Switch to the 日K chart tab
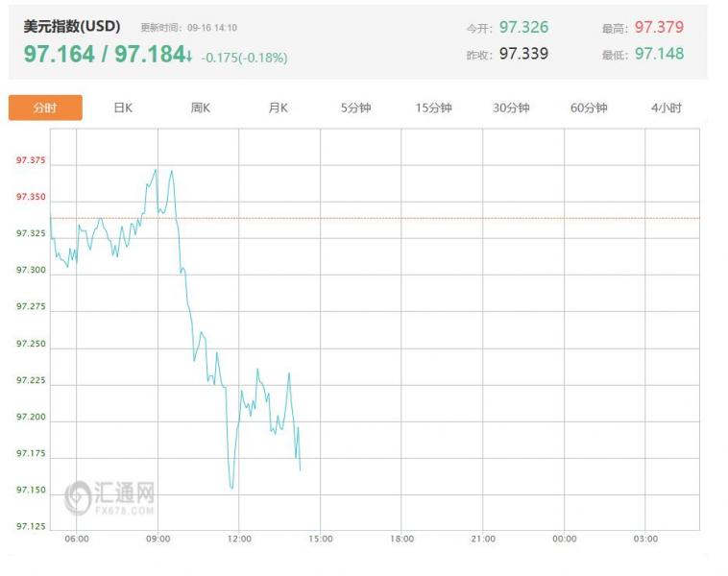Screen dimensions: 728x576 [123, 108]
